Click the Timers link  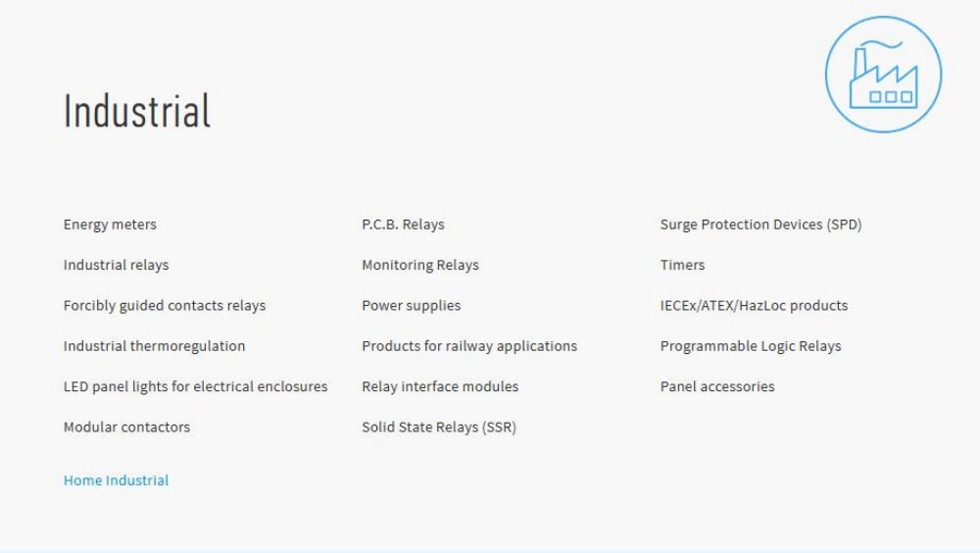click(x=682, y=265)
